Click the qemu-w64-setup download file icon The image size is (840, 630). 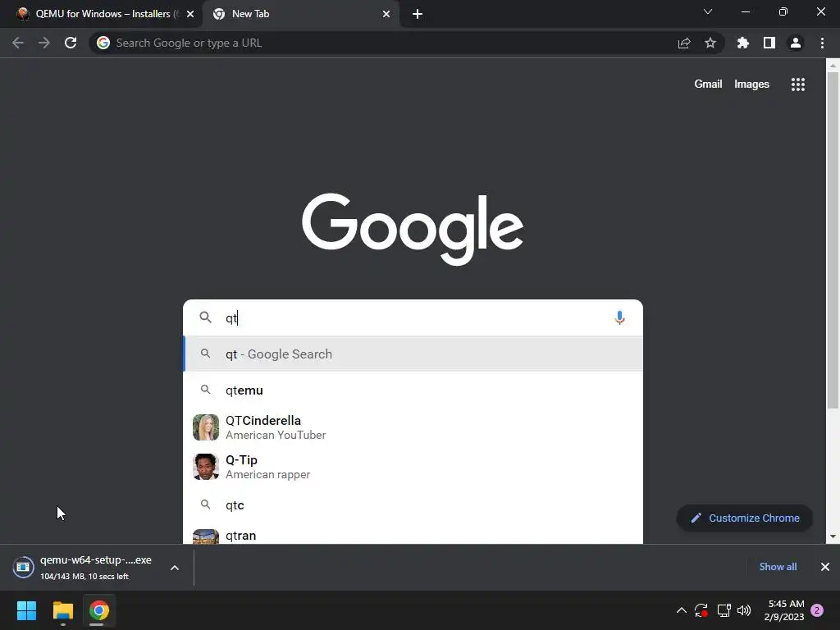23,568
